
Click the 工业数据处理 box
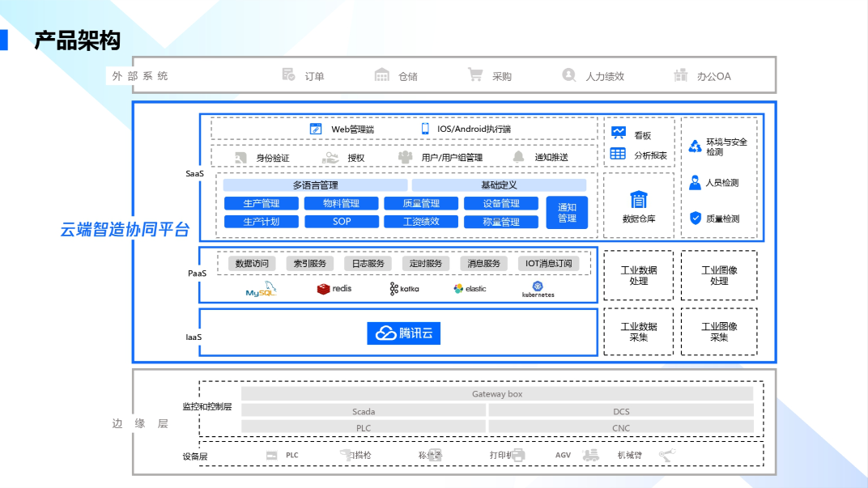pos(638,275)
